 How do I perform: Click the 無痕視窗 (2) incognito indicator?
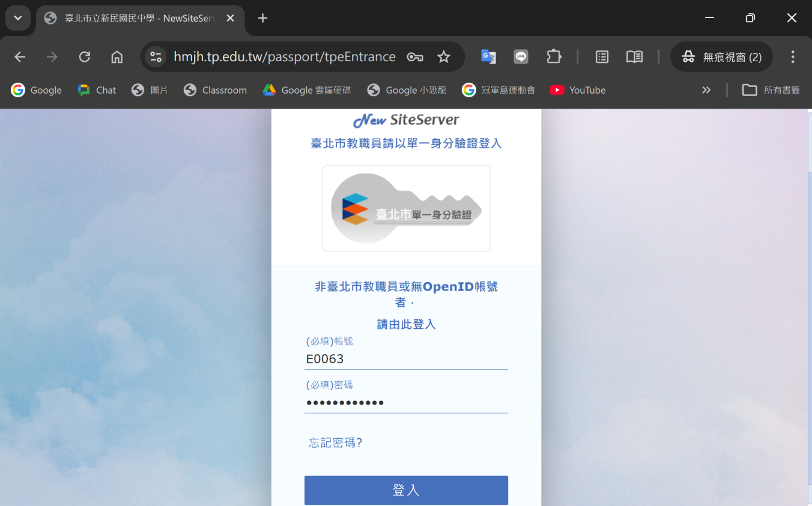[721, 57]
